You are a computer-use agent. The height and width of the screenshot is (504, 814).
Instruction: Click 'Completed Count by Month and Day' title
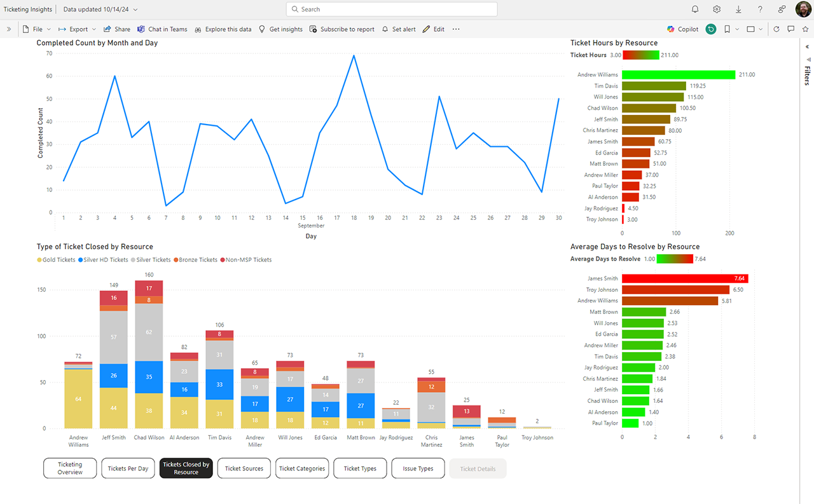97,43
